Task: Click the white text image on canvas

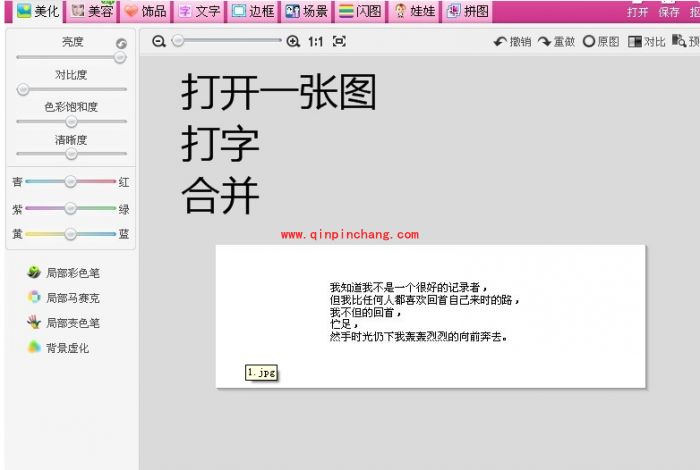Action: pyautogui.click(x=431, y=316)
